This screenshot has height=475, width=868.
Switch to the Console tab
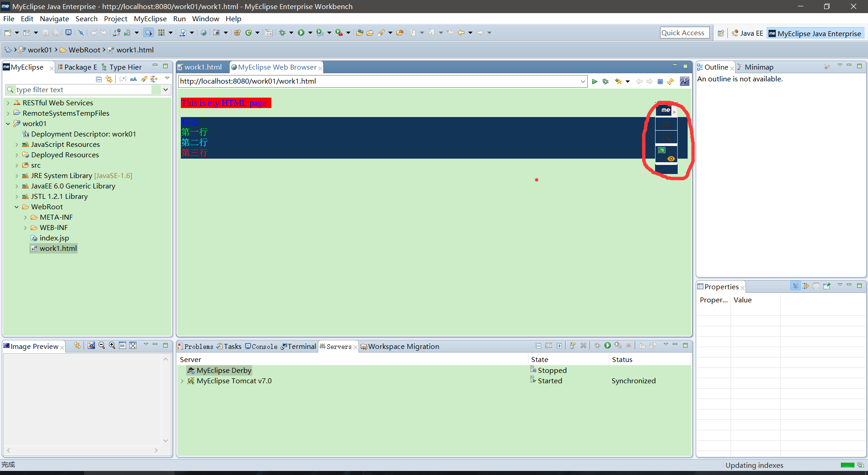click(261, 346)
